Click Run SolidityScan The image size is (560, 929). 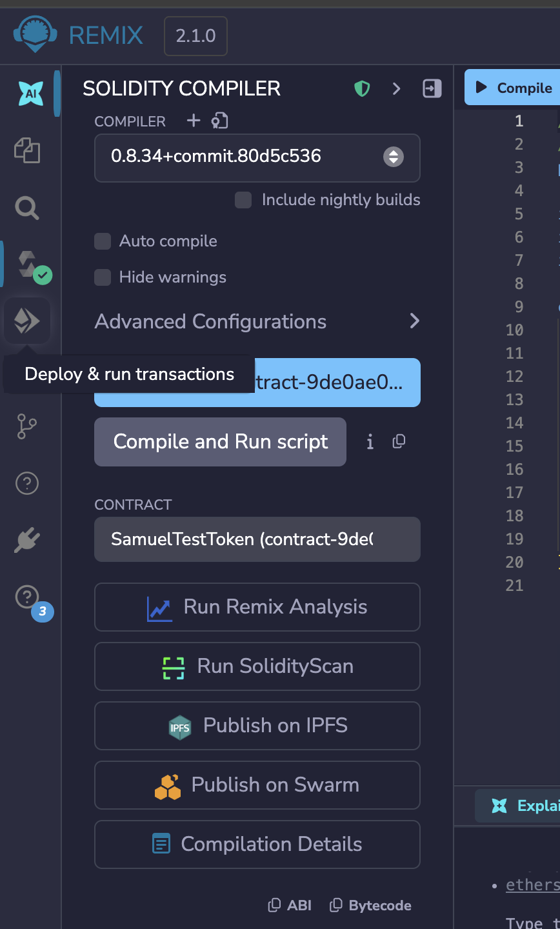click(257, 666)
